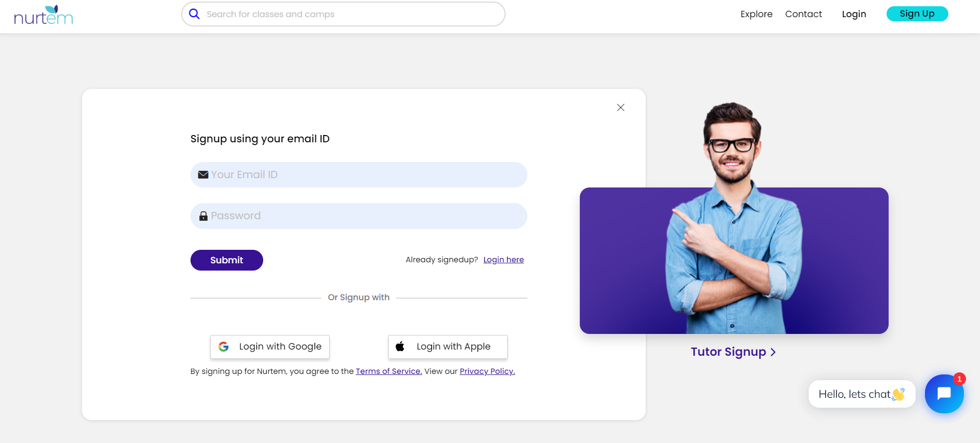
Task: Click the Apple logo icon
Action: [400, 346]
